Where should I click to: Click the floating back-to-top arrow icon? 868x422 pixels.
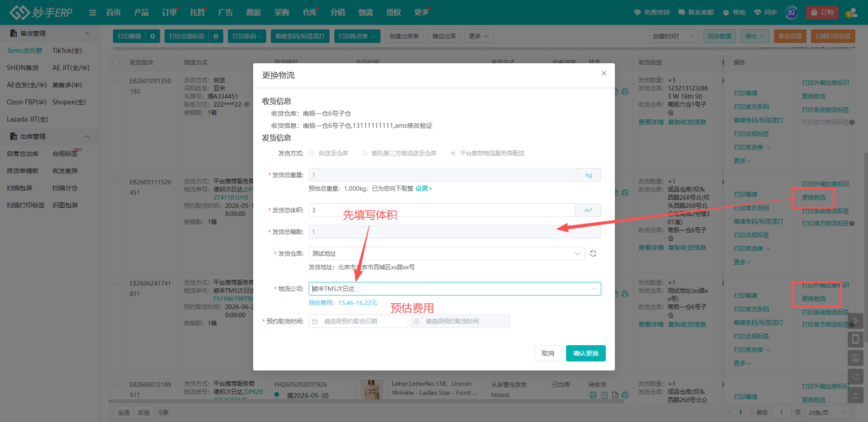855,395
